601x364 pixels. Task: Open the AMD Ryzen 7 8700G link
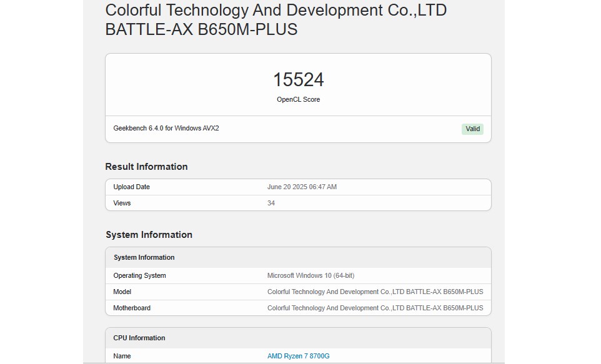pyautogui.click(x=298, y=356)
